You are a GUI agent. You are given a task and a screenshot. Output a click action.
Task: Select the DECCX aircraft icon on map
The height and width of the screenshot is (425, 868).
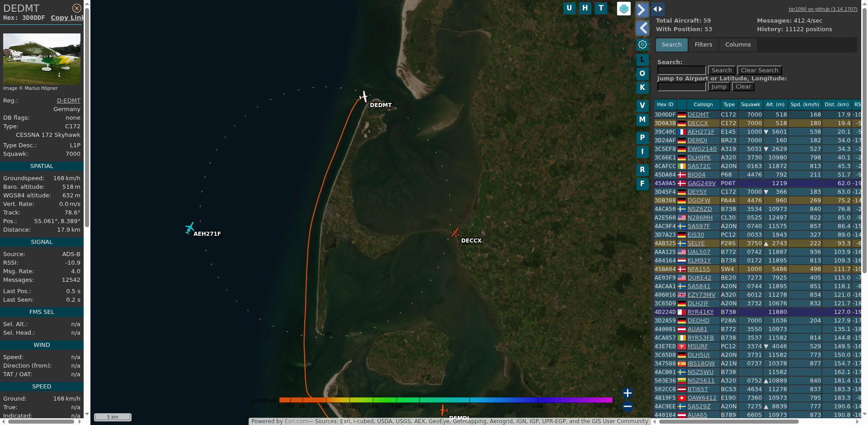(455, 232)
